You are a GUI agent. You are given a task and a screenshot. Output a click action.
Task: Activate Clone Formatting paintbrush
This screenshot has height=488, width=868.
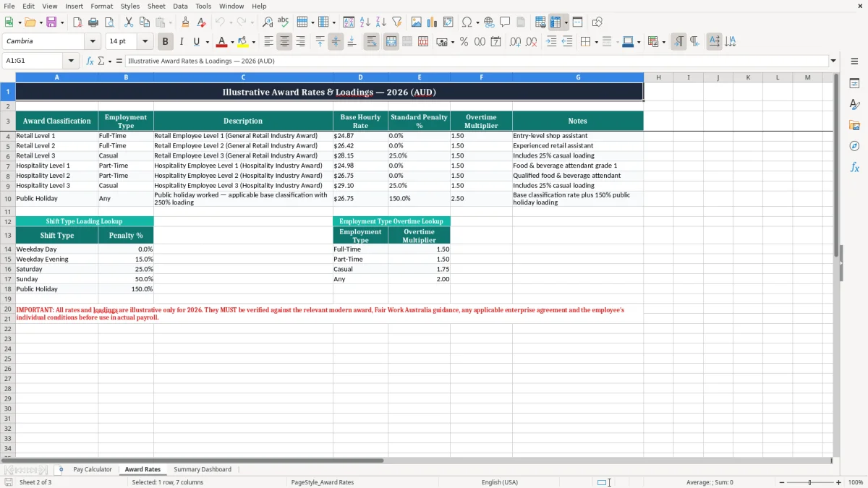[x=186, y=22]
